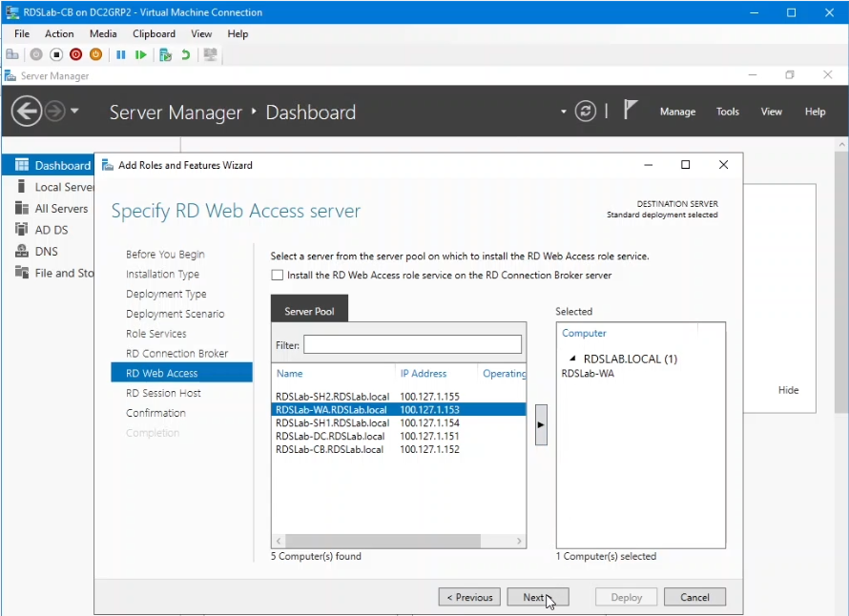Click the red Shut Down VM icon
This screenshot has height=616, width=849.
coord(75,54)
